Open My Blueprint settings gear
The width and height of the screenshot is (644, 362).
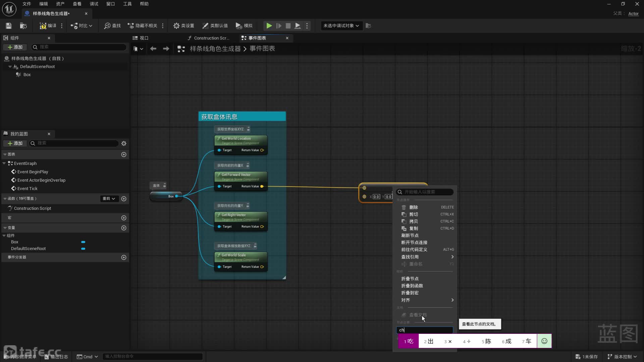point(124,143)
